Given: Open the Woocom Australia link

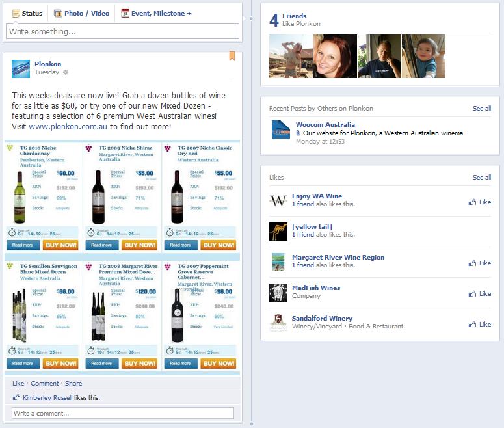Looking at the screenshot, I should [x=325, y=125].
